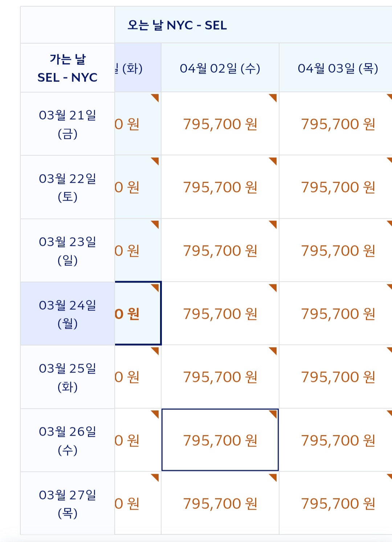The height and width of the screenshot is (542, 392).
Task: Click orange triangle in 03월 22일, 04월 02일 cell
Action: [x=274, y=160]
